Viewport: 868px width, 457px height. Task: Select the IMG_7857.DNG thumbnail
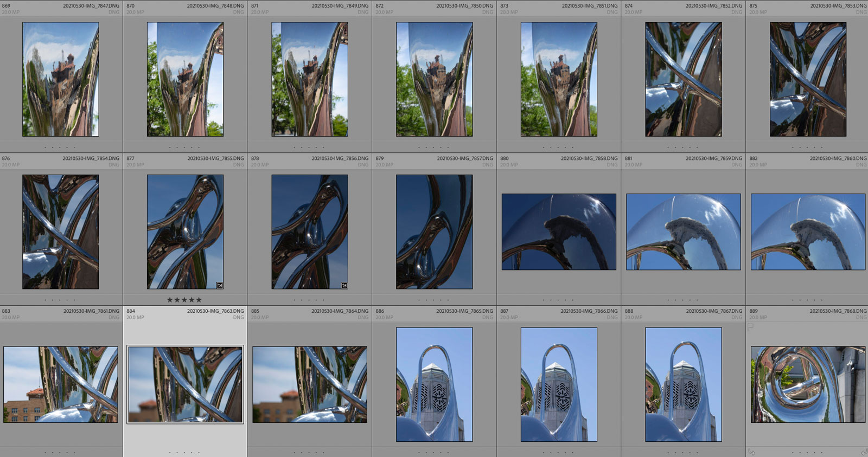pyautogui.click(x=434, y=231)
